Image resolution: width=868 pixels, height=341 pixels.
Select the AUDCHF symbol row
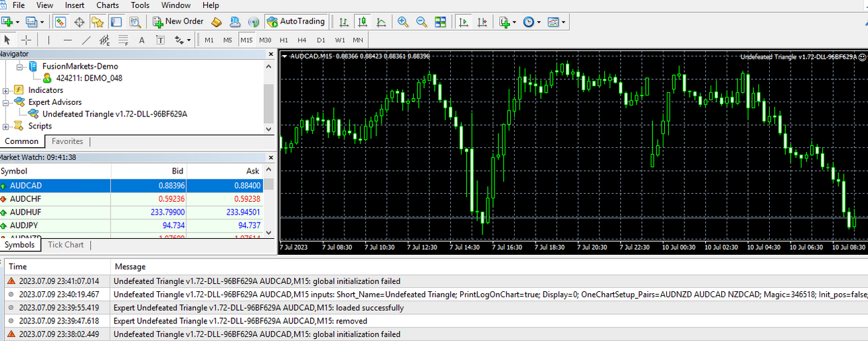[131, 198]
